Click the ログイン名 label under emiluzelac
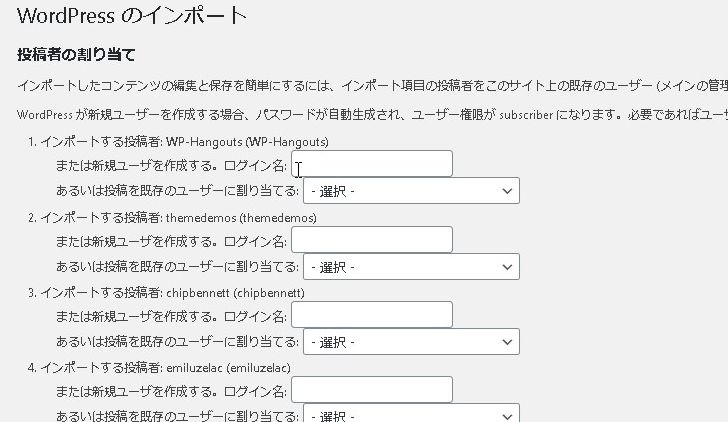This screenshot has width=728, height=422. click(x=256, y=391)
